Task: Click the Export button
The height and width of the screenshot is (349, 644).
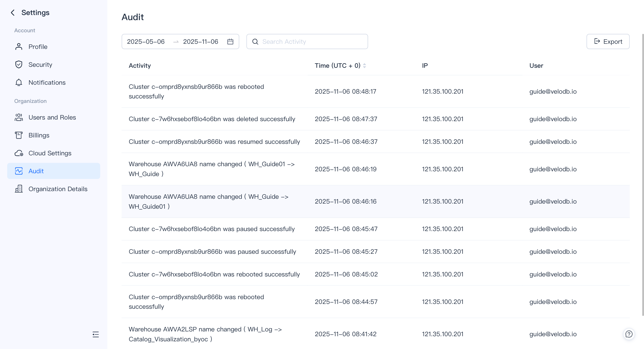Action: point(608,41)
